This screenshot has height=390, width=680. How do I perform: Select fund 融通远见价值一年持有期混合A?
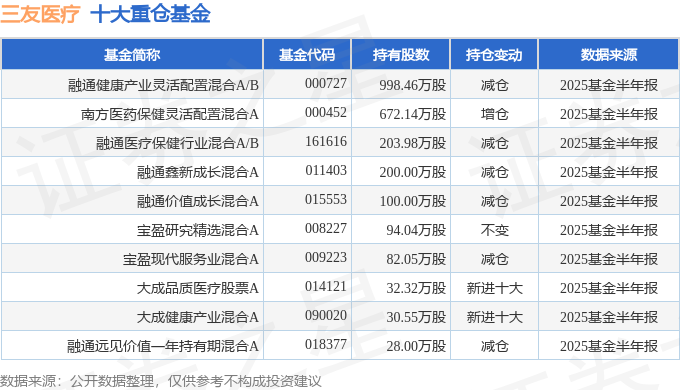163,346
